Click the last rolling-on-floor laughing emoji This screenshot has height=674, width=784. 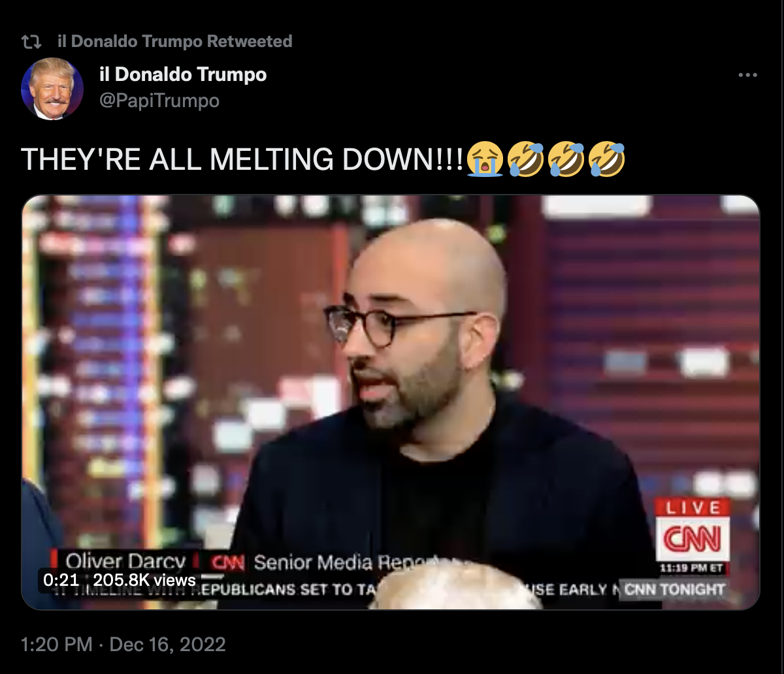tap(607, 160)
